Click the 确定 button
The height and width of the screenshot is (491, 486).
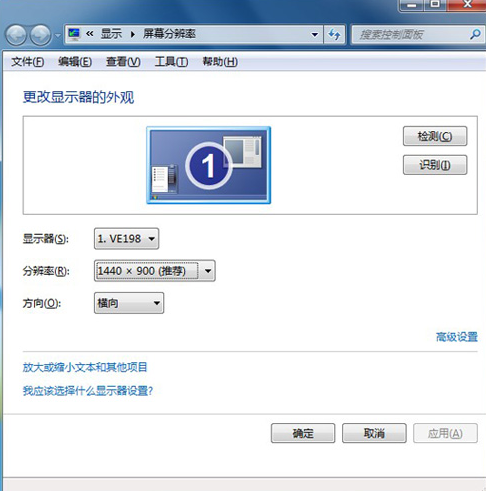coord(303,433)
